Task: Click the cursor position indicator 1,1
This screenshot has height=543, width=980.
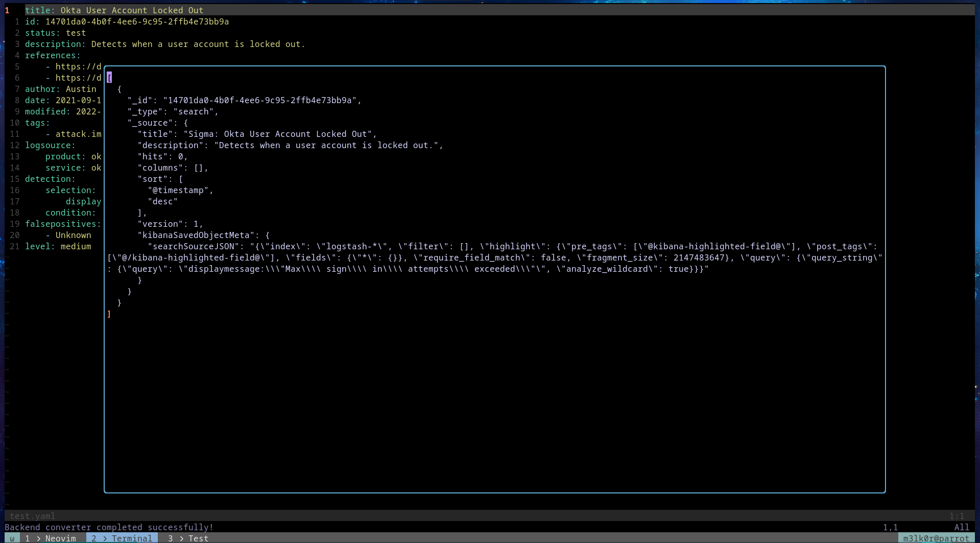Action: click(x=891, y=527)
